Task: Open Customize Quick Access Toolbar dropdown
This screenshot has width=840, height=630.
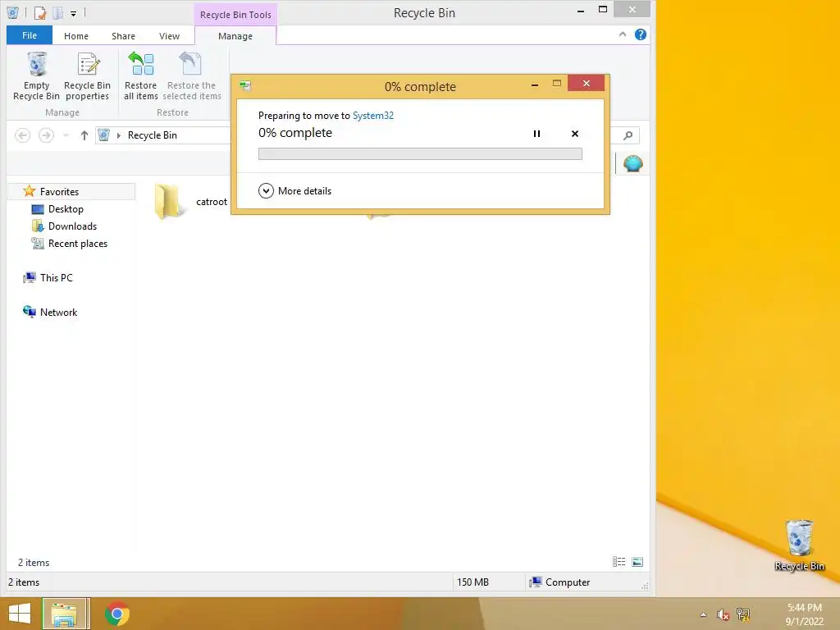Action: tap(73, 13)
